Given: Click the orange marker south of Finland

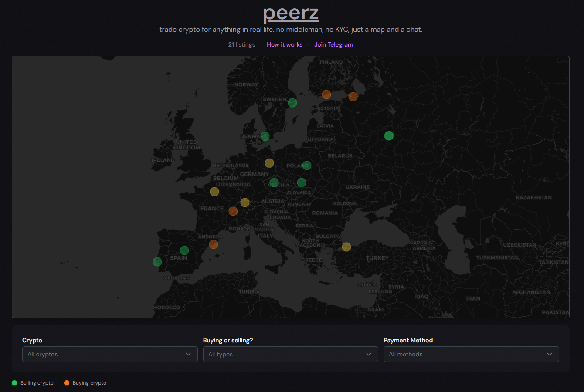Looking at the screenshot, I should click(326, 95).
